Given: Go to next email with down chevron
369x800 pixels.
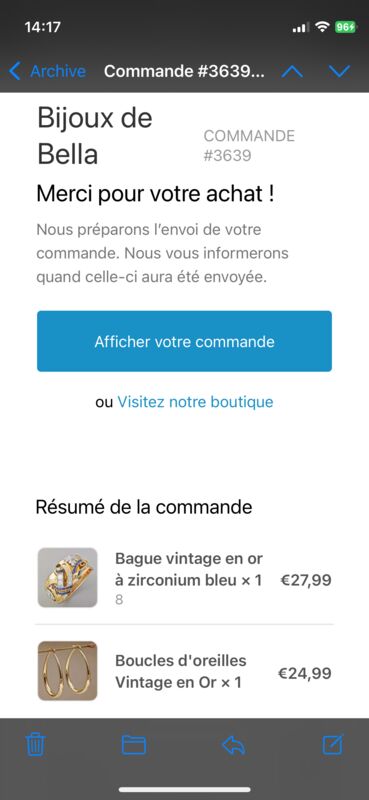Looking at the screenshot, I should coord(339,71).
